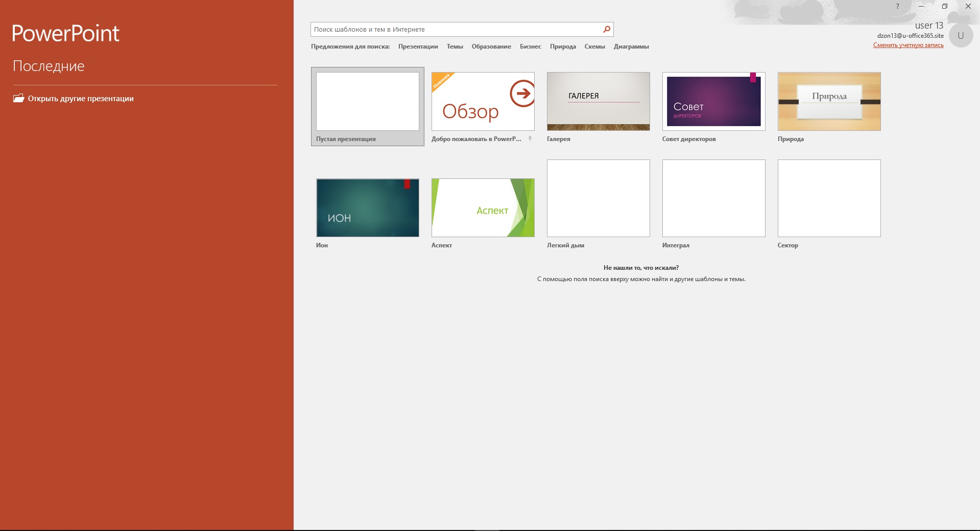This screenshot has height=531, width=980.
Task: Pin the welcome to PowerPoint template
Action: 530,138
